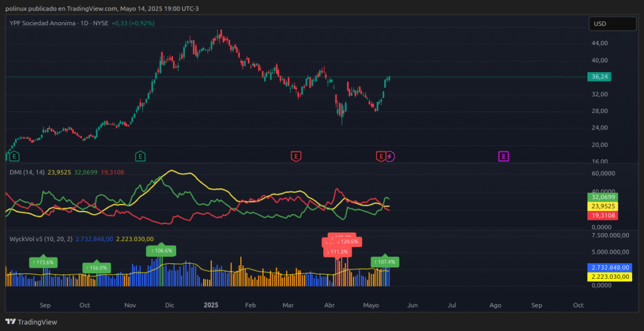Click the yellow 23,9525 value in DMI legend
The height and width of the screenshot is (331, 644).
60,172
